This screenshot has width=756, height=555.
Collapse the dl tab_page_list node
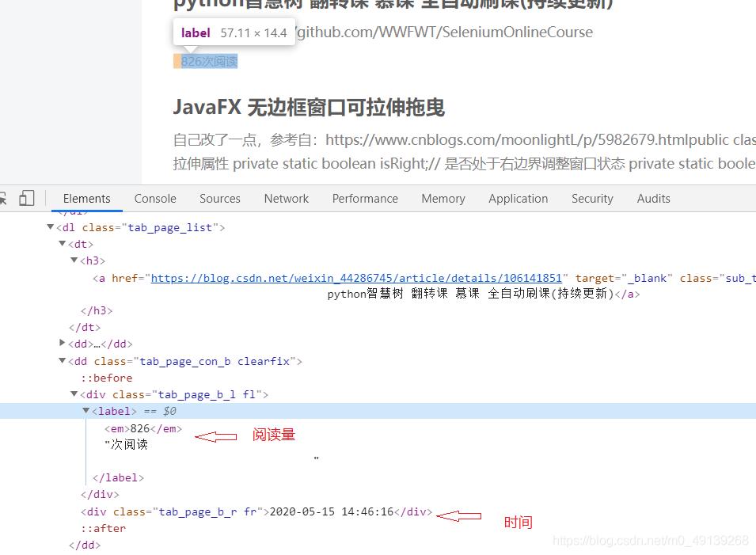click(50, 227)
